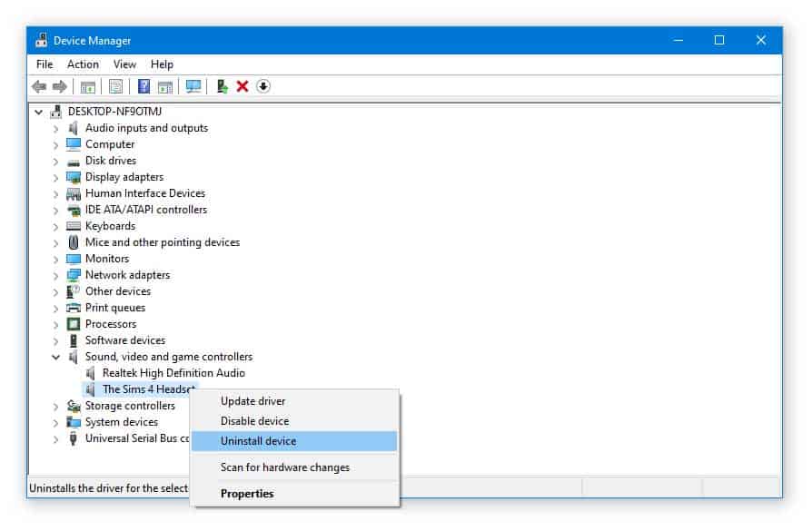Select the Human Interface Devices label
The image size is (812, 531).
[145, 193]
